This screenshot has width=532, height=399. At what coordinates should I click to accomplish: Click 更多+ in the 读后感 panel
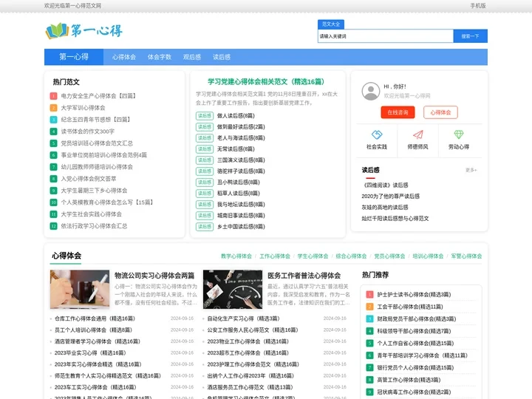pyautogui.click(x=471, y=170)
